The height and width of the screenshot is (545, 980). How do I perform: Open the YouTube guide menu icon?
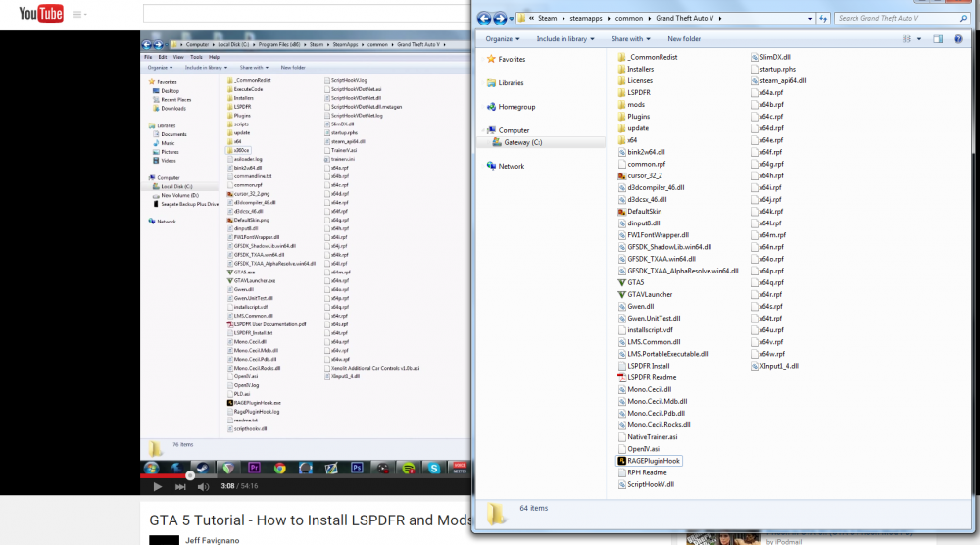click(76, 14)
